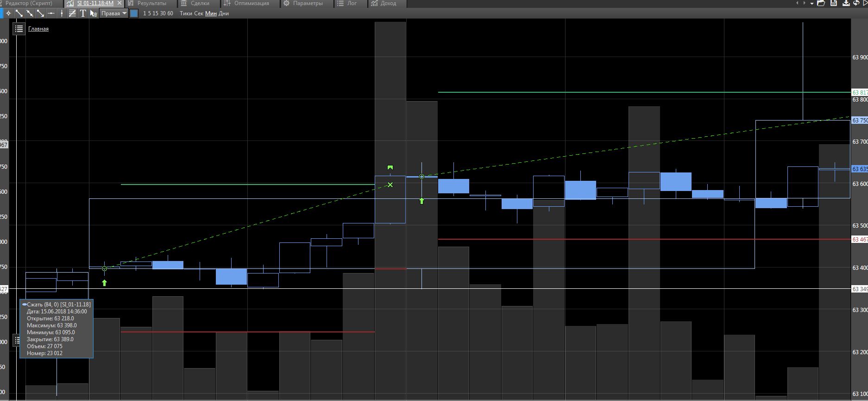Click the X trade exit marker
This screenshot has height=401, width=868.
[390, 185]
